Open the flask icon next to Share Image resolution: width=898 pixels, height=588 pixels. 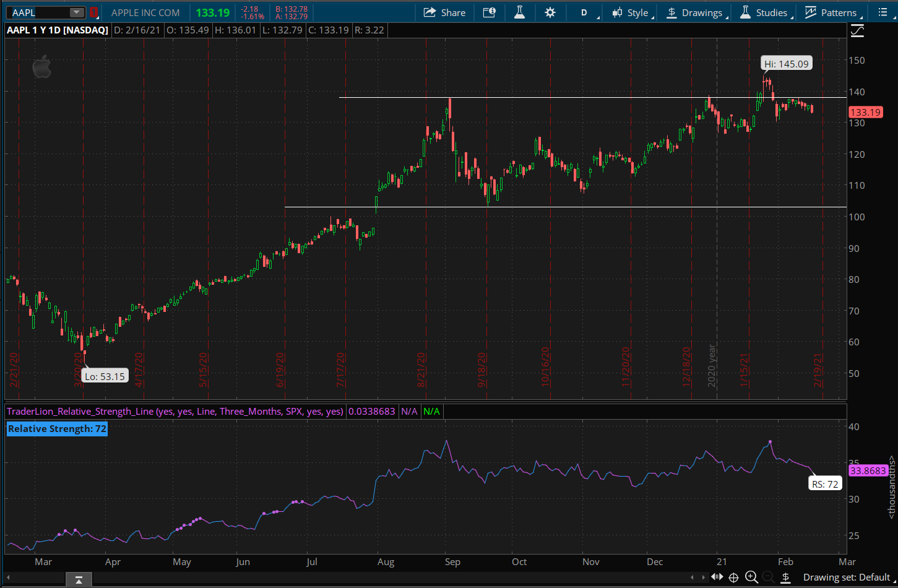pos(519,12)
